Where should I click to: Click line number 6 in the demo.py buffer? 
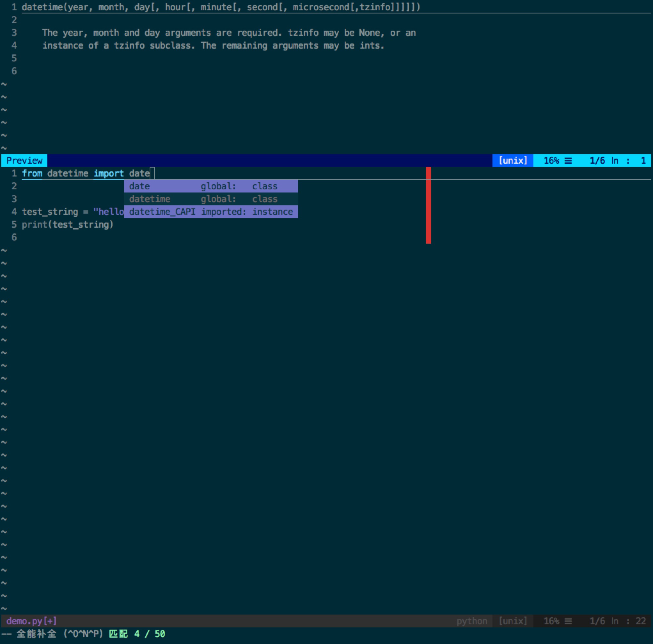pyautogui.click(x=14, y=238)
